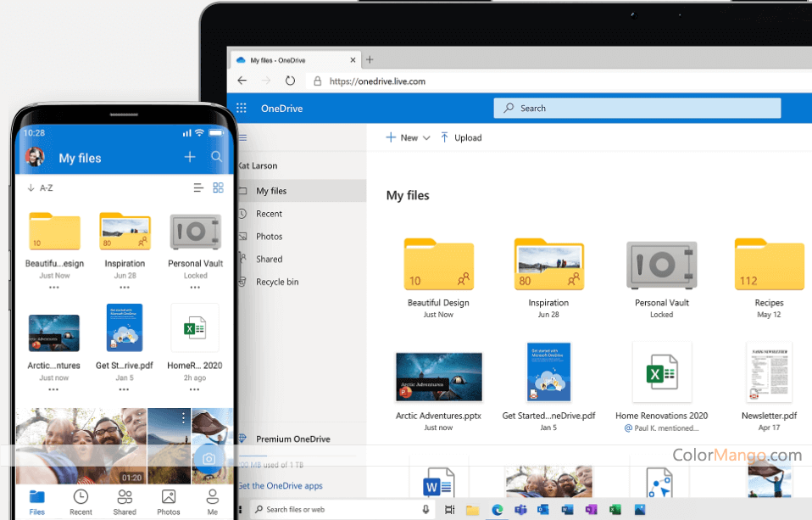
Task: Open the ellipsis menu under Beautiful...esign folder
Action: click(53, 288)
